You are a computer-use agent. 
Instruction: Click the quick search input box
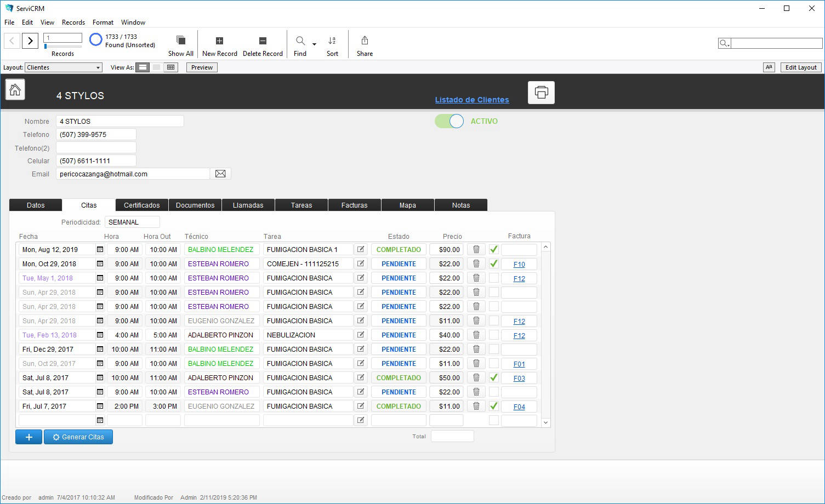[x=777, y=43]
